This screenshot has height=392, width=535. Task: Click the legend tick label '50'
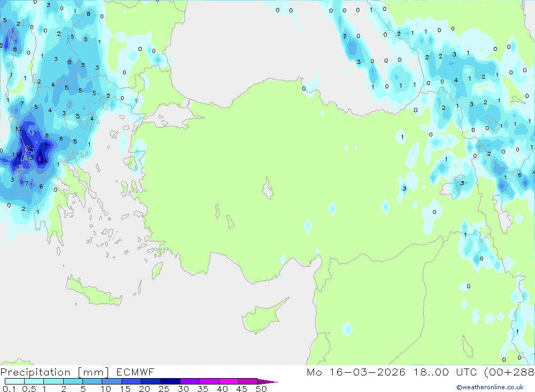(x=261, y=389)
